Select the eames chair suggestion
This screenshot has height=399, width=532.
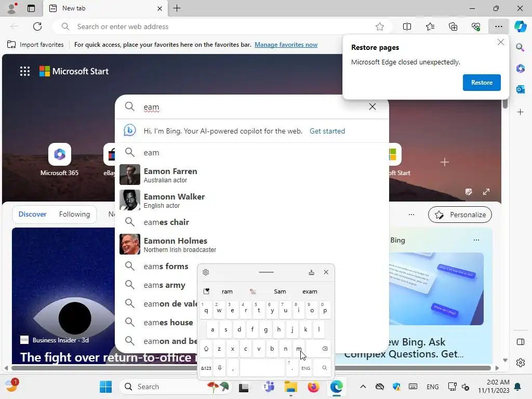pyautogui.click(x=252, y=222)
